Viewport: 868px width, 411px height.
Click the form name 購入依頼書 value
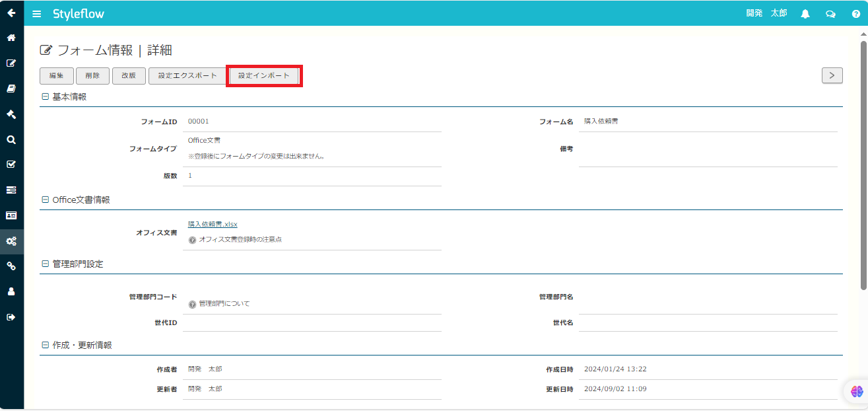coord(601,122)
